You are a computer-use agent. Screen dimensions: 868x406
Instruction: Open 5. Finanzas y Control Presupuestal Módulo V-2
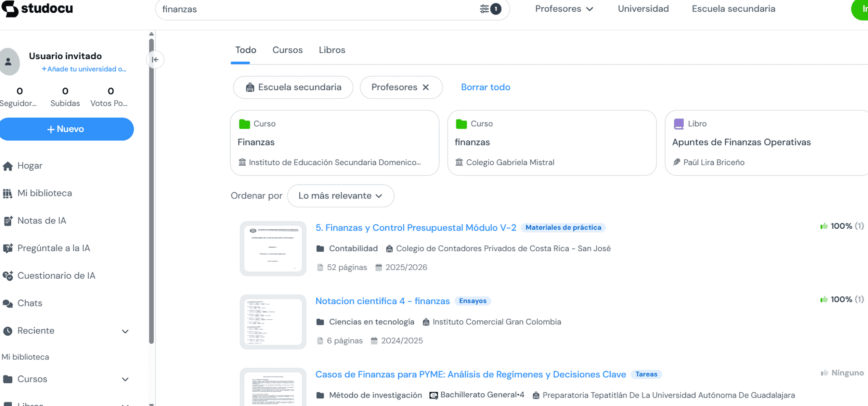pos(416,228)
